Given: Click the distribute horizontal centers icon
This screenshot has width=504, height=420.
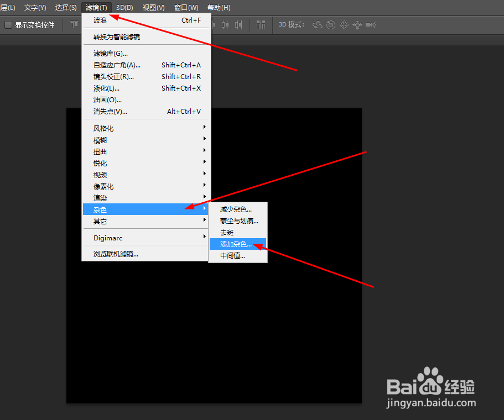Looking at the screenshot, I should [x=225, y=25].
